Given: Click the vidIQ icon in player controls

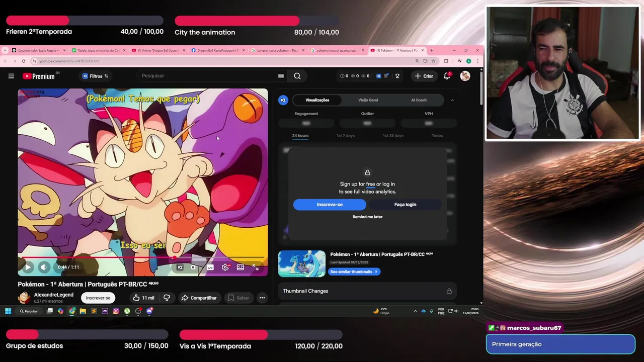Looking at the screenshot, I should point(180,267).
